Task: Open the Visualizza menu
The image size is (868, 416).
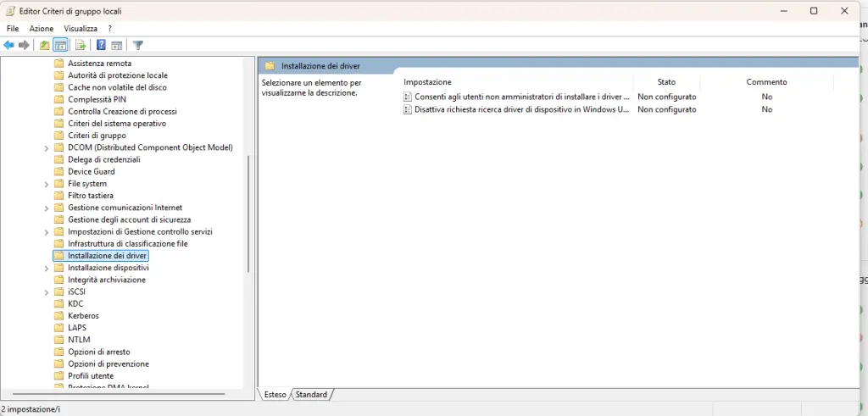Action: tap(81, 28)
